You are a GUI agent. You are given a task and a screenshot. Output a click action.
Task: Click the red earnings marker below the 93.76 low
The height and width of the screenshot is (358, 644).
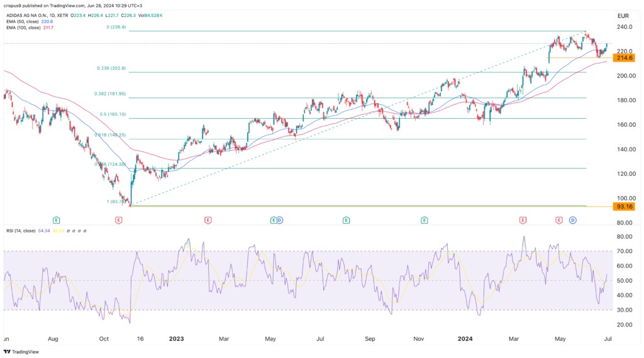pos(118,220)
